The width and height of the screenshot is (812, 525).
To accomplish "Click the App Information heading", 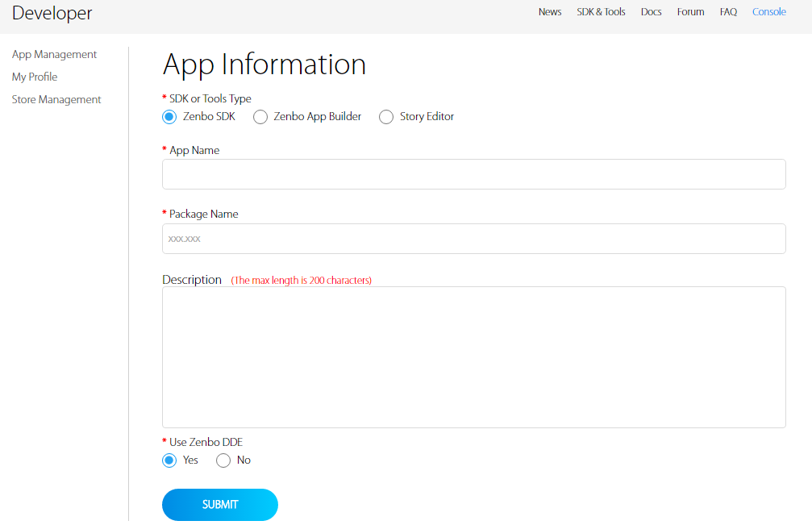I will pyautogui.click(x=264, y=65).
